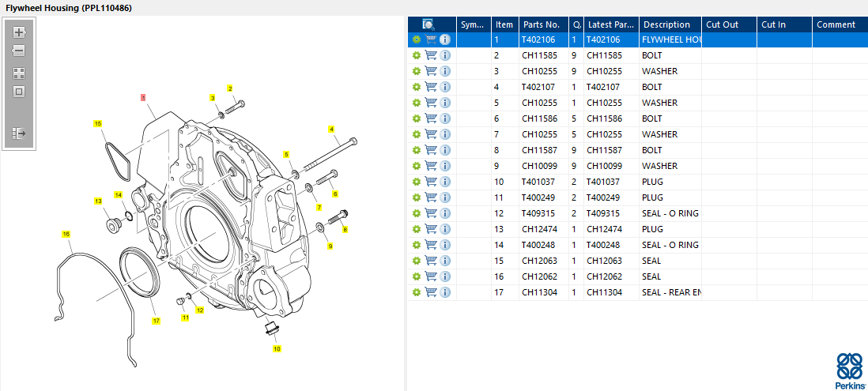Click the four-squares grid view icon
Image resolution: width=868 pixels, height=391 pixels.
(x=19, y=73)
